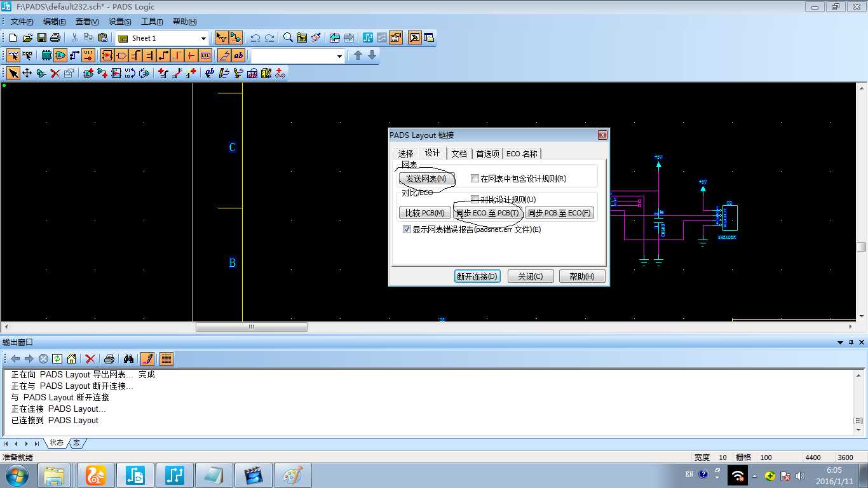The height and width of the screenshot is (488, 868).
Task: Switch to the 选择 tab
Action: [406, 154]
